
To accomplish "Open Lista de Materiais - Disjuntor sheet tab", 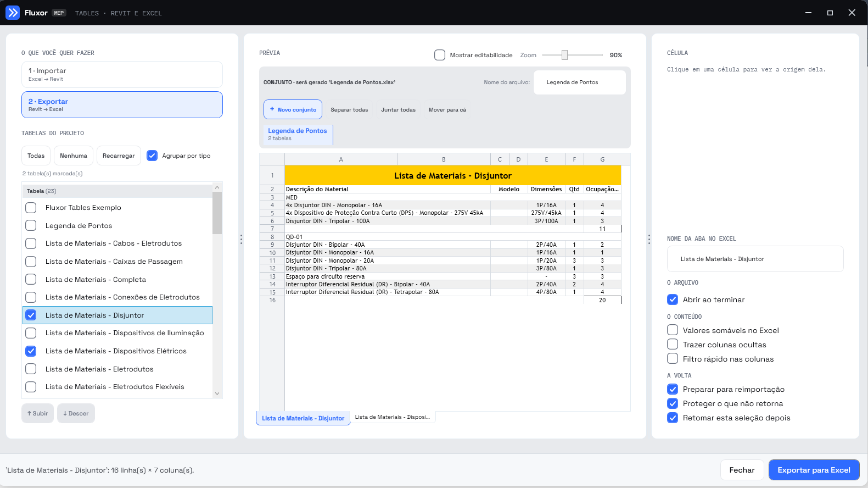I will [303, 418].
